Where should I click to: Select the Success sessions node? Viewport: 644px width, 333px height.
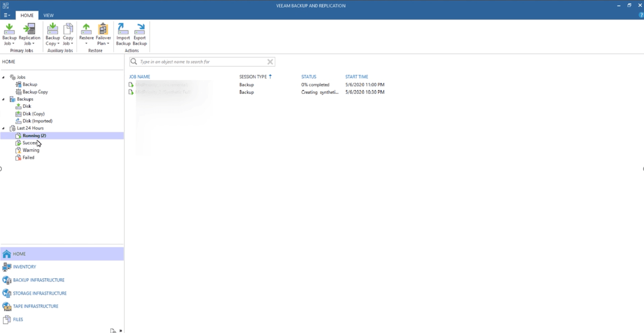click(26, 143)
